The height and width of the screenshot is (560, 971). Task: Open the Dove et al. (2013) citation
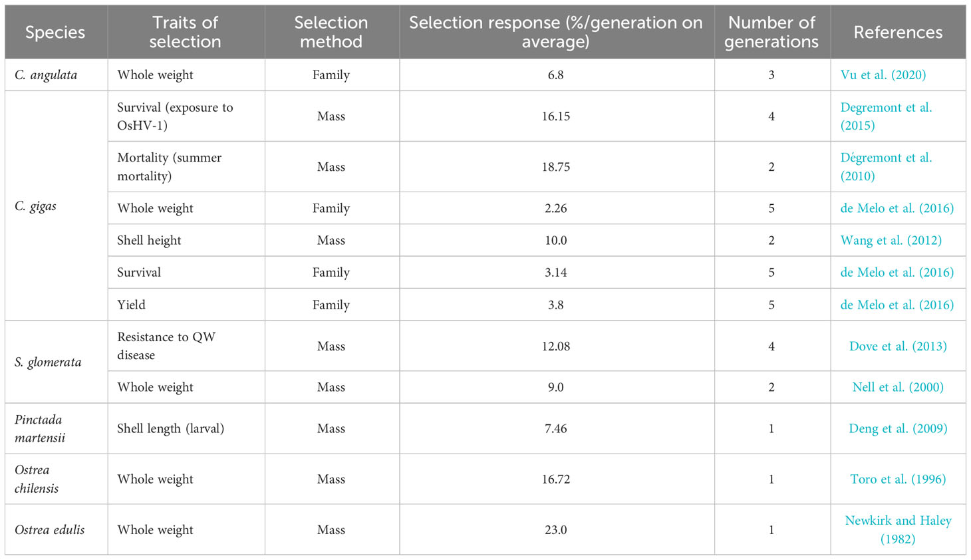click(x=898, y=346)
